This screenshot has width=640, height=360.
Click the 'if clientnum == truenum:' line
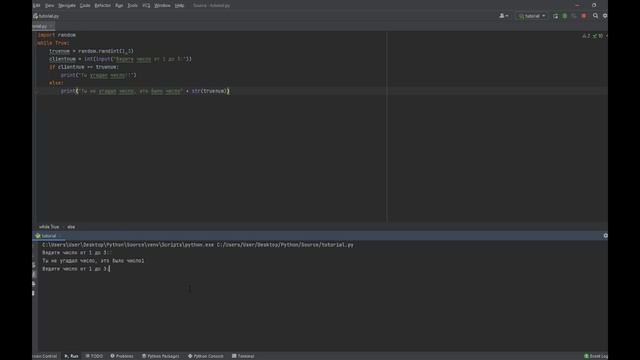coord(84,67)
